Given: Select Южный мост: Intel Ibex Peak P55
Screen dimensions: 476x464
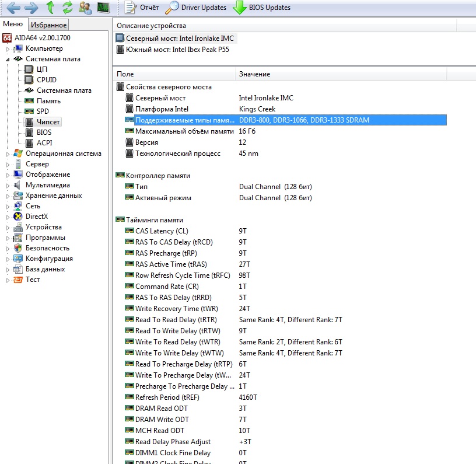Looking at the screenshot, I should (177, 50).
